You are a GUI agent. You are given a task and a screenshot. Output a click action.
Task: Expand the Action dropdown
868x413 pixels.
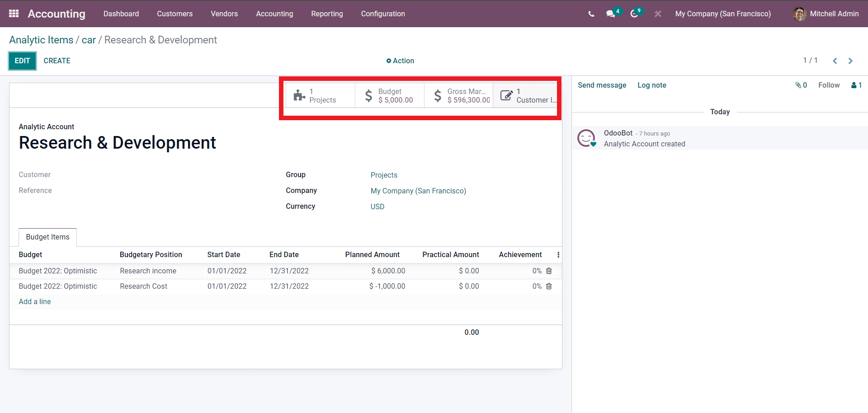400,61
